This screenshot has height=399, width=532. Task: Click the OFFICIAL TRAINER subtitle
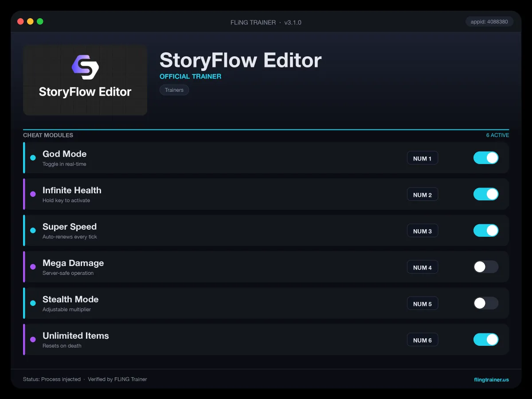190,76
